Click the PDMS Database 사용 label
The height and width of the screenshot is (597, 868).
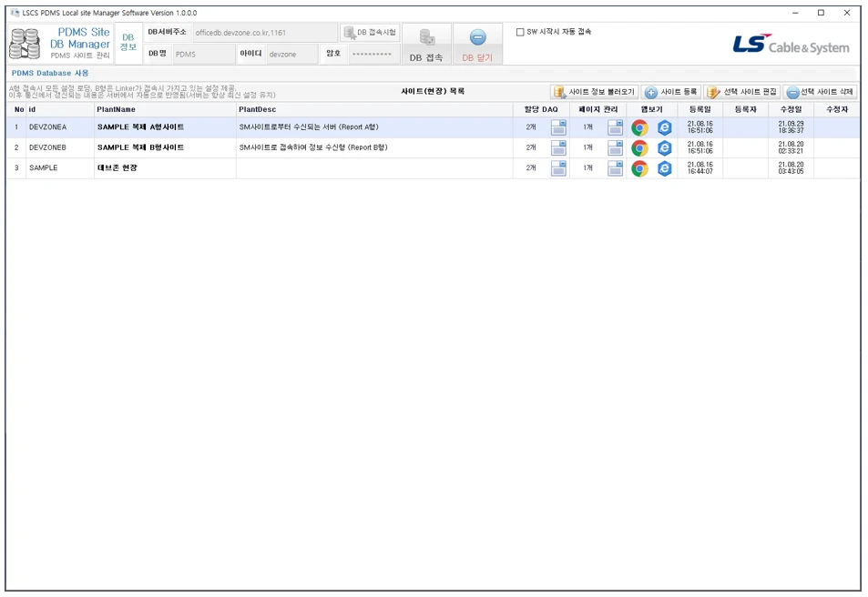(x=50, y=73)
